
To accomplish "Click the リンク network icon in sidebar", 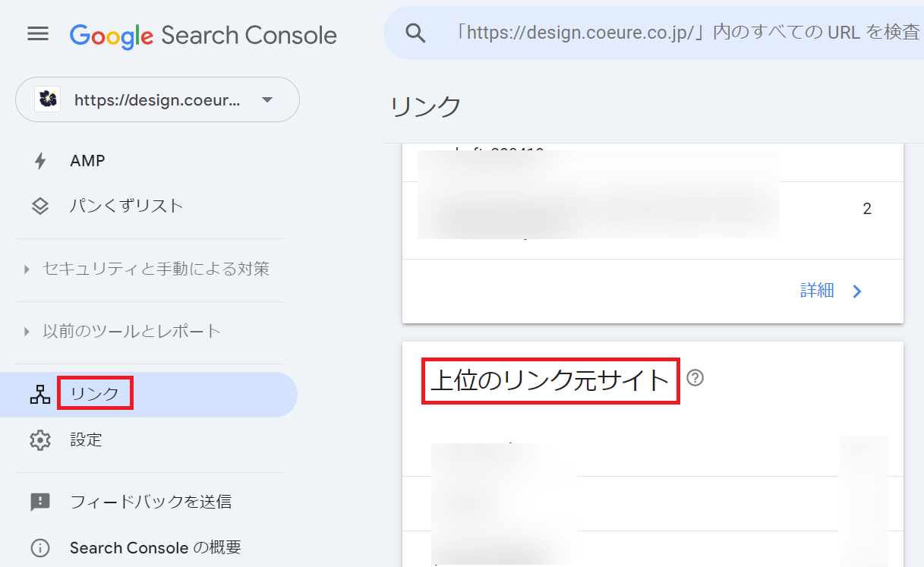I will click(x=39, y=395).
